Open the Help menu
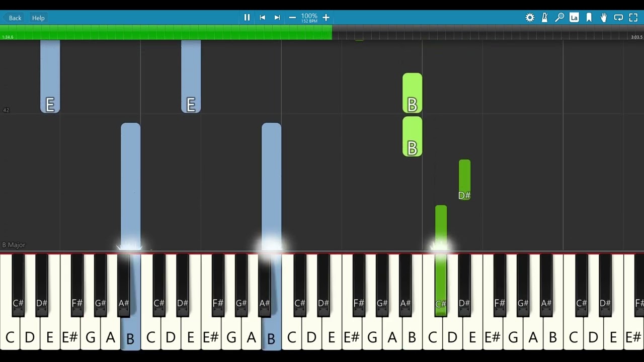This screenshot has width=644, height=362. 38,18
